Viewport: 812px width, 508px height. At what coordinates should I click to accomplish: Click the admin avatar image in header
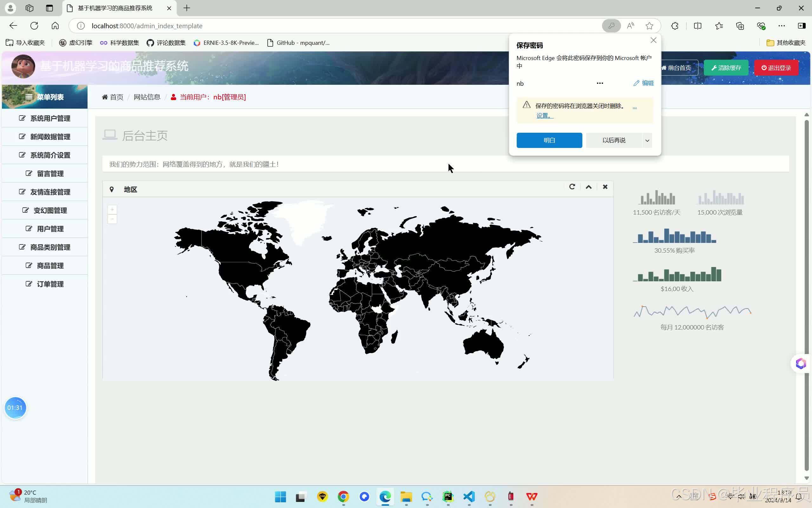coord(23,67)
